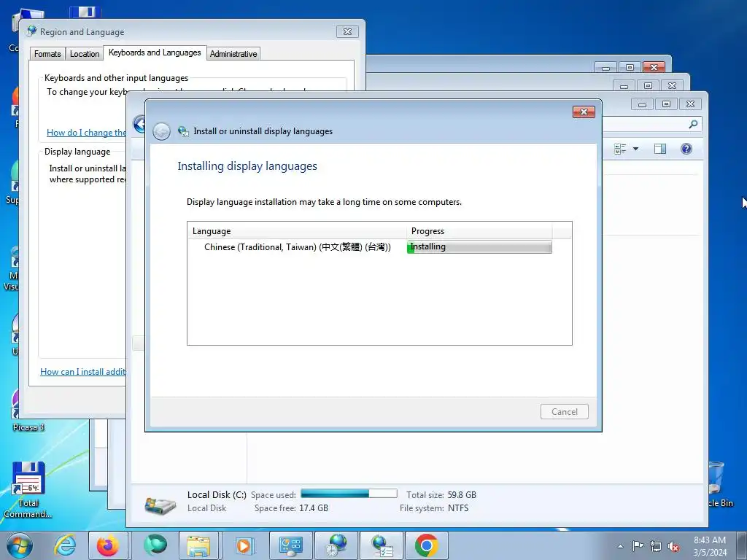Click the blue help question mark icon in Explorer
This screenshot has width=747, height=560.
click(686, 149)
